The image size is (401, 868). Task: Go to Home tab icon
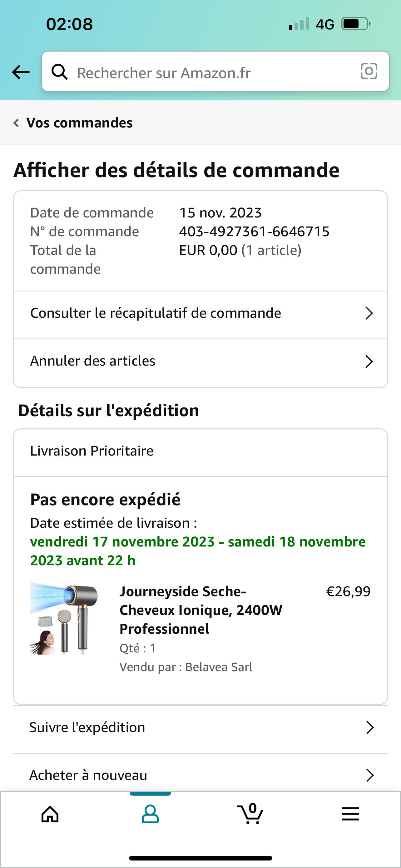(50, 815)
